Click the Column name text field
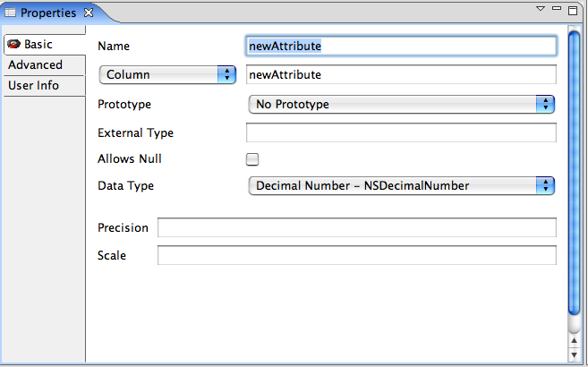588x367 pixels. pyautogui.click(x=401, y=75)
